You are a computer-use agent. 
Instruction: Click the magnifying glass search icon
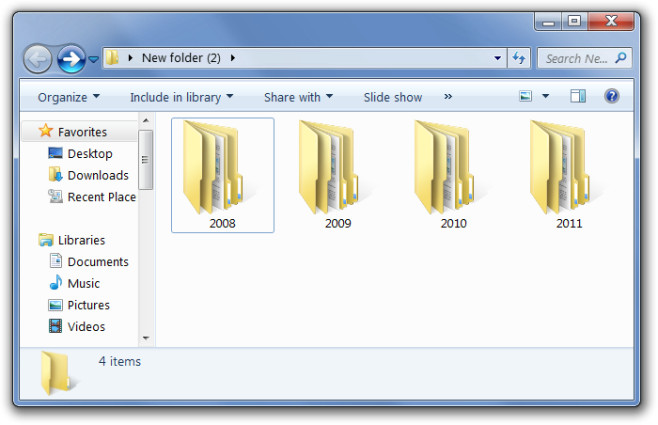pos(621,57)
